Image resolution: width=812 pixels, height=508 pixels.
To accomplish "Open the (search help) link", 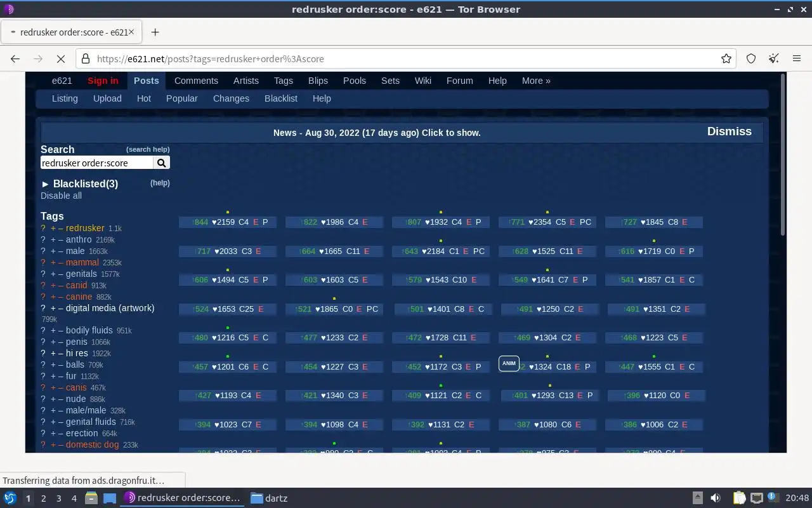I will (x=148, y=149).
